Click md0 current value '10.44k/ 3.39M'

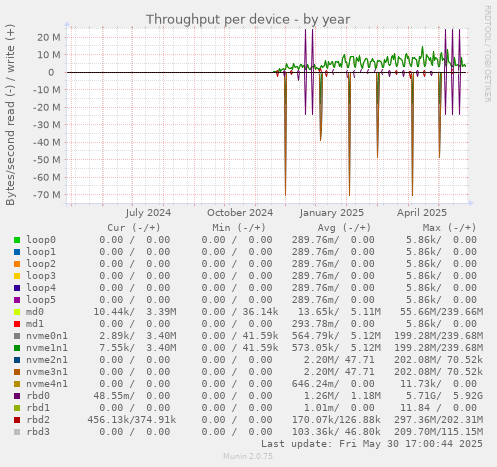tap(135, 312)
